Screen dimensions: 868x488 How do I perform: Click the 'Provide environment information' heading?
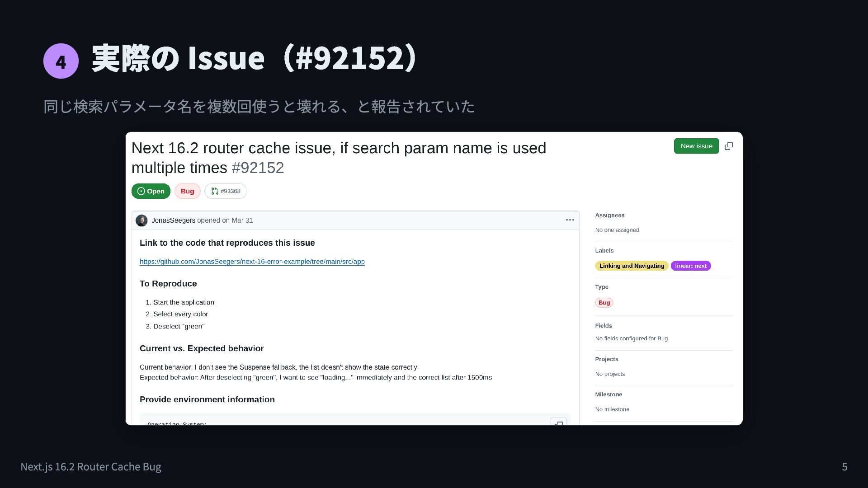[207, 399]
